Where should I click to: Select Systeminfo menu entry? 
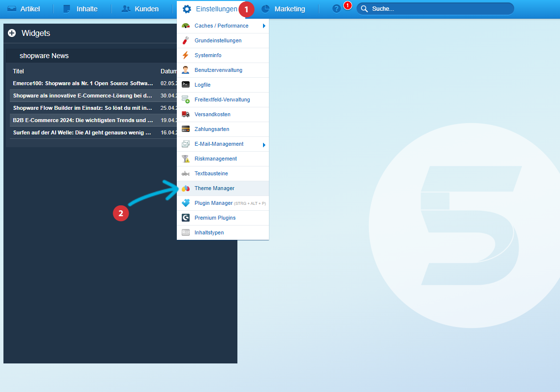223,55
